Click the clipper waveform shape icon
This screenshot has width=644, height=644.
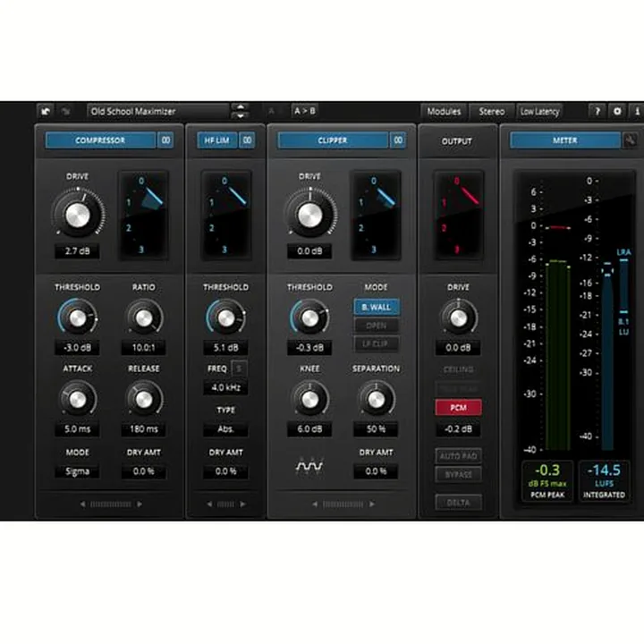(x=309, y=466)
